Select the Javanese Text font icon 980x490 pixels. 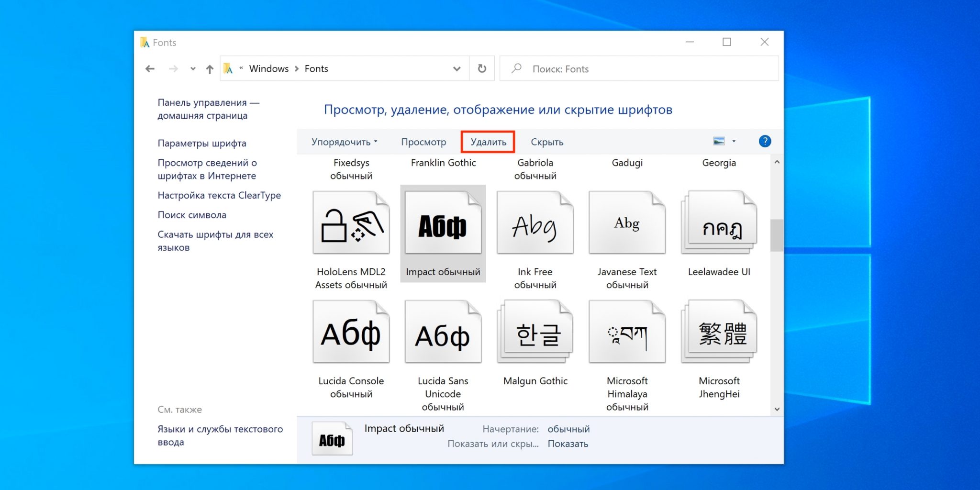626,223
